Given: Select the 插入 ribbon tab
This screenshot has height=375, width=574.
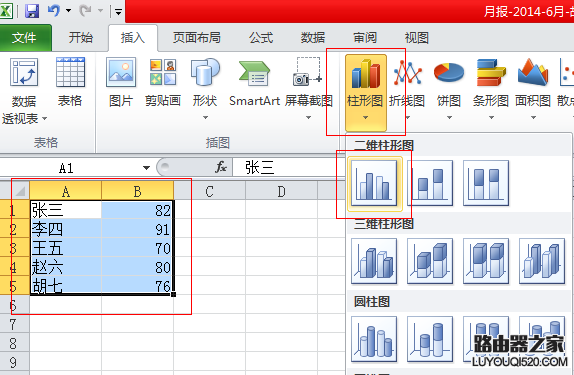Looking at the screenshot, I should [x=133, y=37].
